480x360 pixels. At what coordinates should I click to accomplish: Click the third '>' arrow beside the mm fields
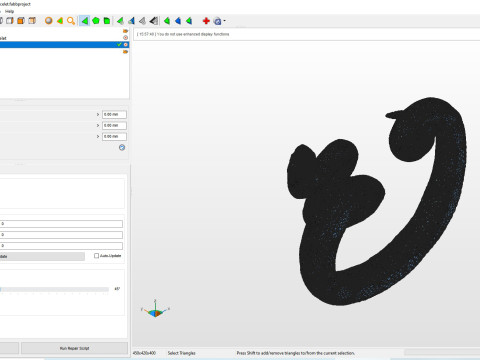click(98, 136)
